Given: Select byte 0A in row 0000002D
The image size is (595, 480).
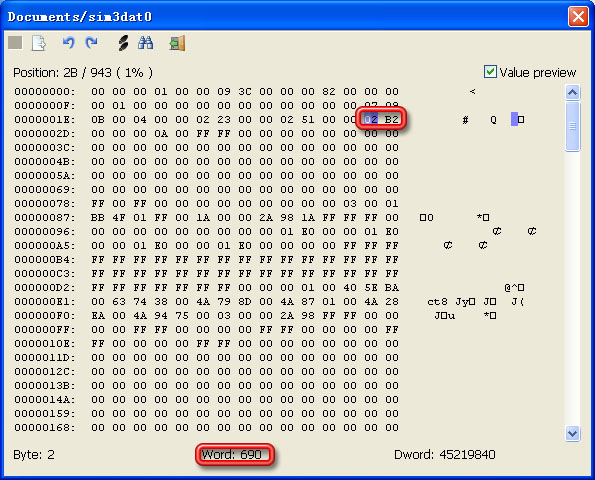Looking at the screenshot, I should [161, 134].
